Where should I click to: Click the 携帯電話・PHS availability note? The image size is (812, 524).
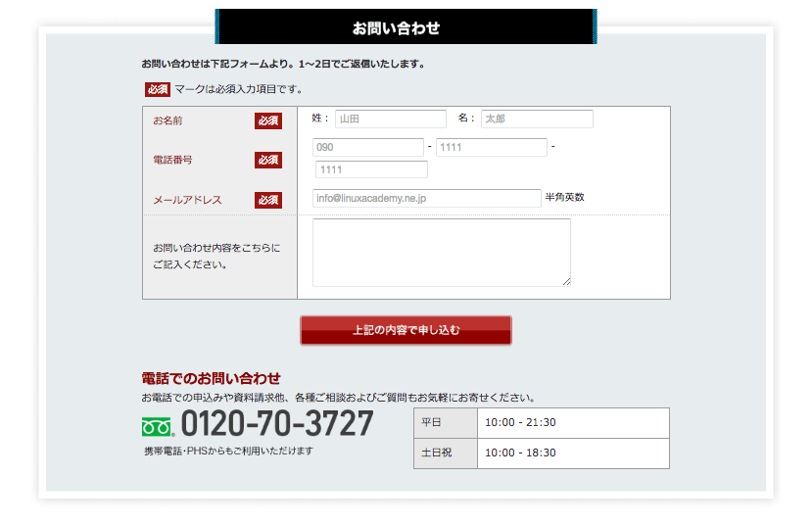click(228, 451)
